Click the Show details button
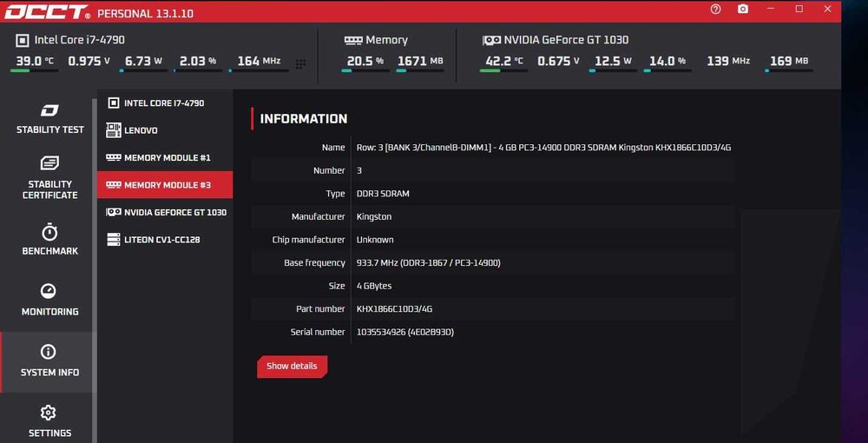Screen dimensions: 868x443 [x=292, y=366]
